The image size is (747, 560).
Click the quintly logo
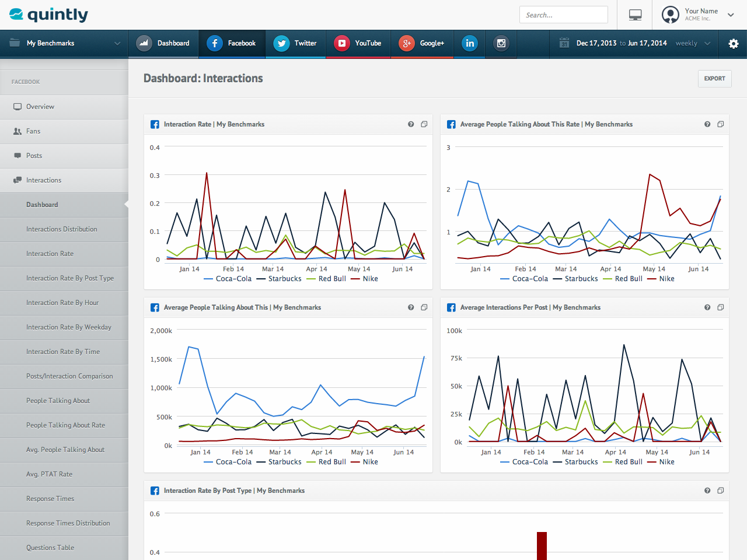pyautogui.click(x=48, y=15)
